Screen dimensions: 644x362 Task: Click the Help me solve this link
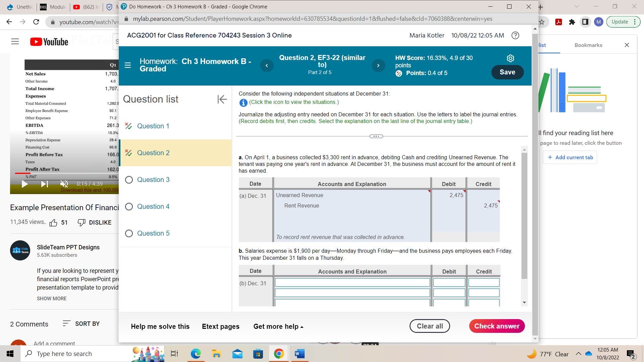pos(160,326)
